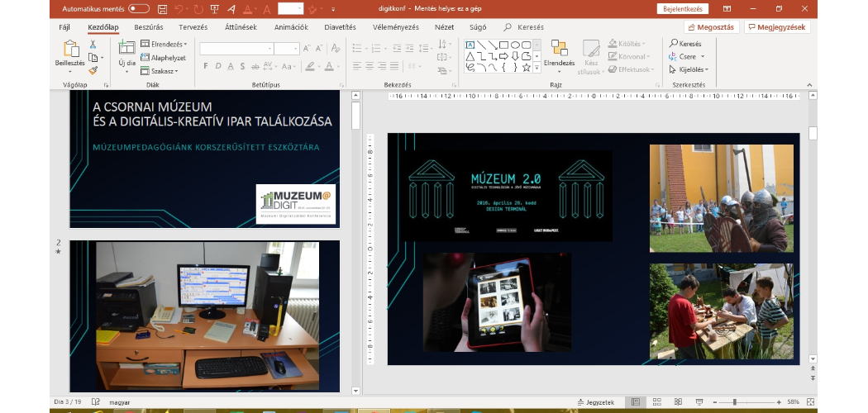Click the Új dia new slide icon

[x=126, y=48]
